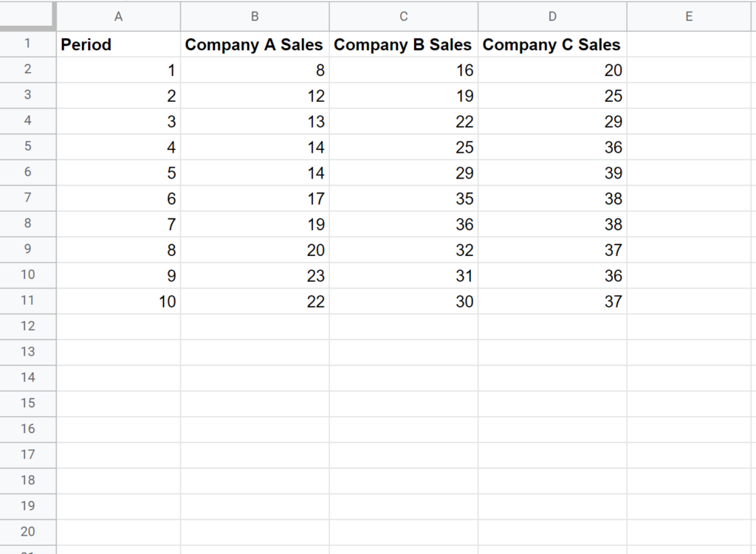Click the Company A Sales cell

pos(255,44)
